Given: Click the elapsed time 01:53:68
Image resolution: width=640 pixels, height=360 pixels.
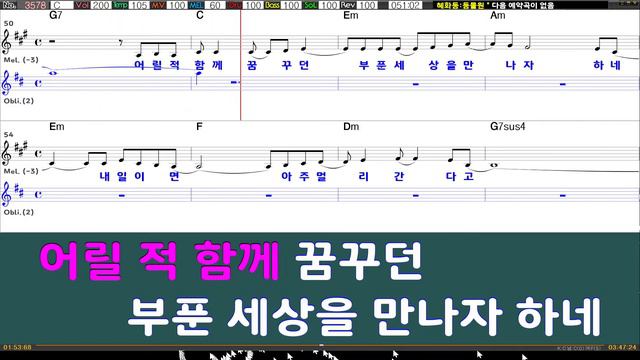Looking at the screenshot, I should tap(17, 347).
